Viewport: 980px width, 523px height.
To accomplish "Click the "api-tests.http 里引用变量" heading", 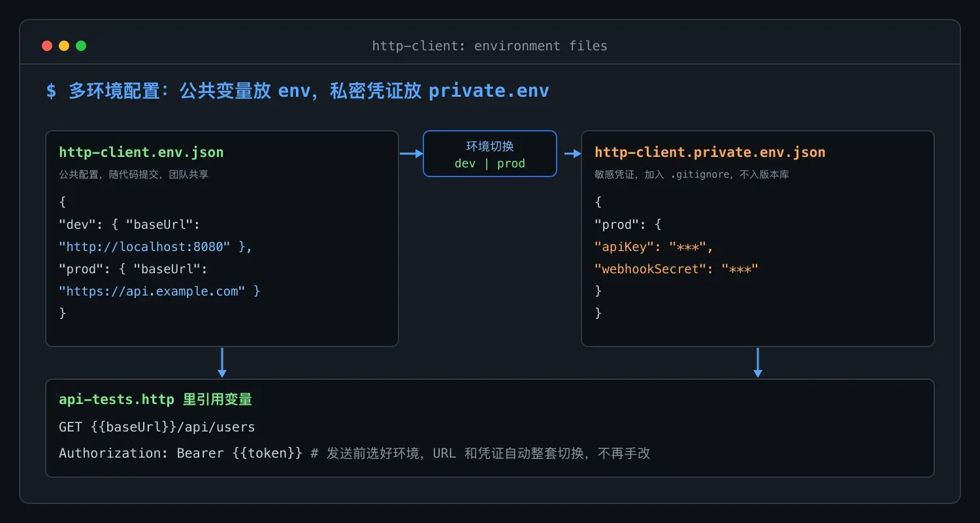I will [155, 399].
